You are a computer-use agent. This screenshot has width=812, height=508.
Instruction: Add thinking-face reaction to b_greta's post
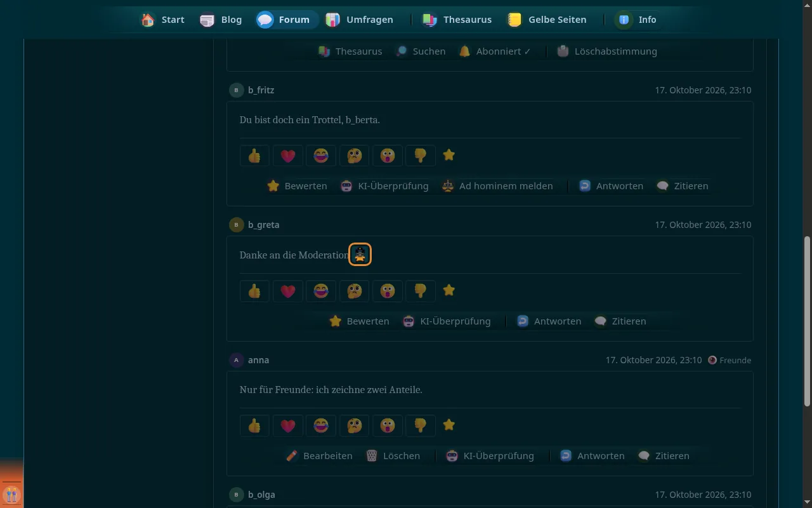click(x=354, y=291)
